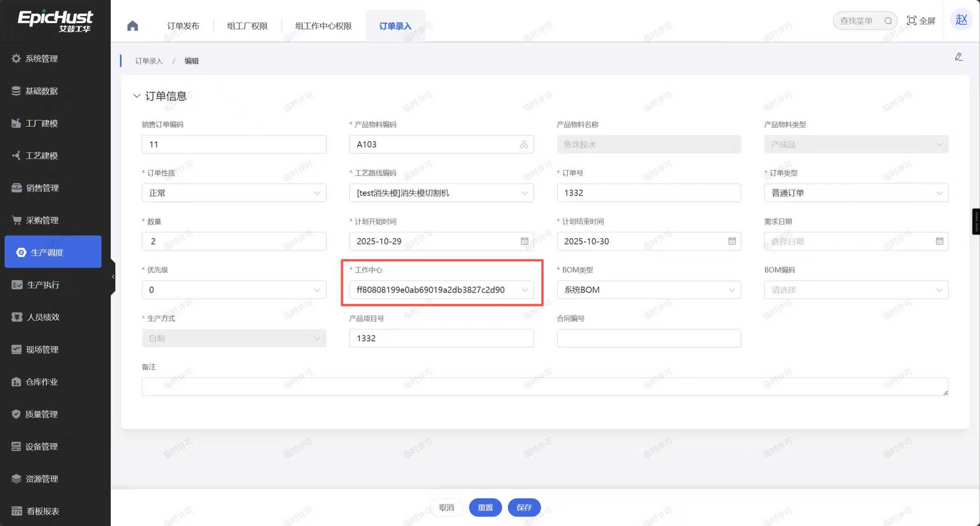The image size is (980, 526).
Task: Open the 订单类型 dropdown
Action: [x=856, y=193]
